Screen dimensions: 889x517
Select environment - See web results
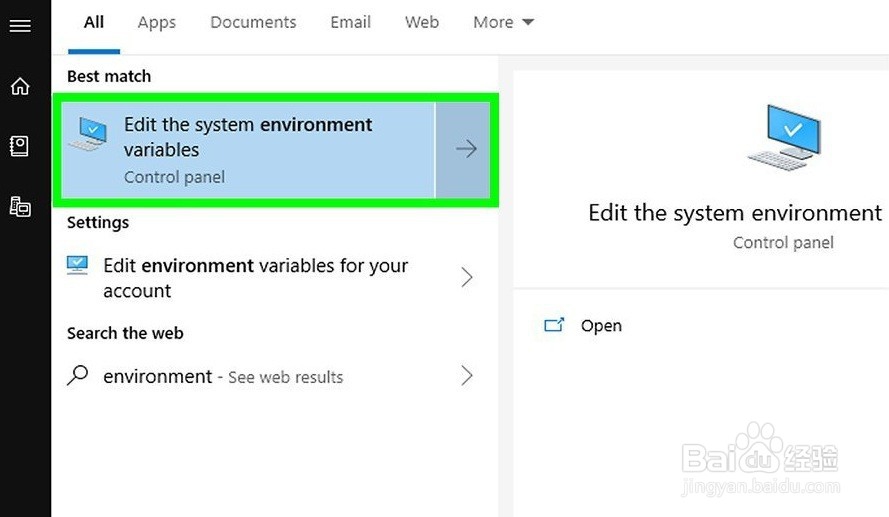point(223,376)
